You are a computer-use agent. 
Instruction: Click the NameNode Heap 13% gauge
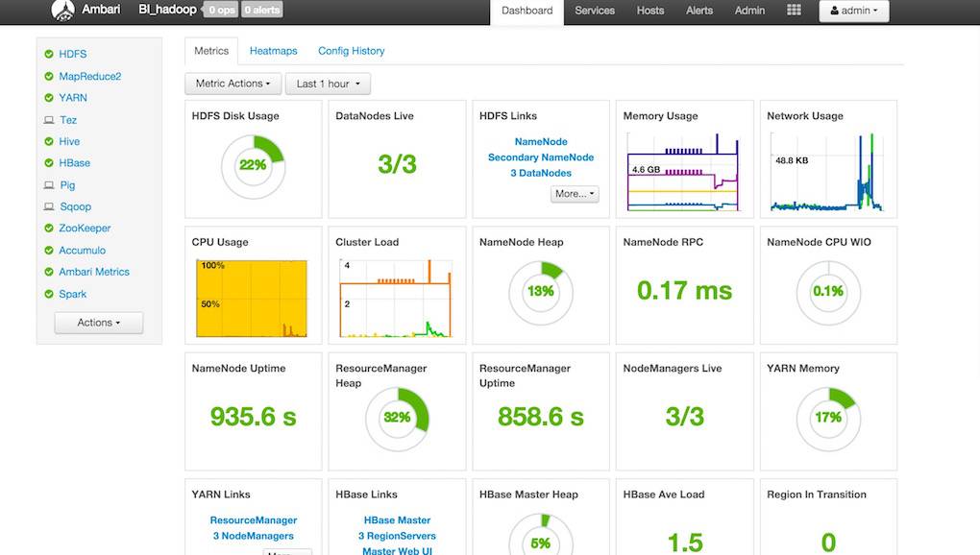point(541,293)
